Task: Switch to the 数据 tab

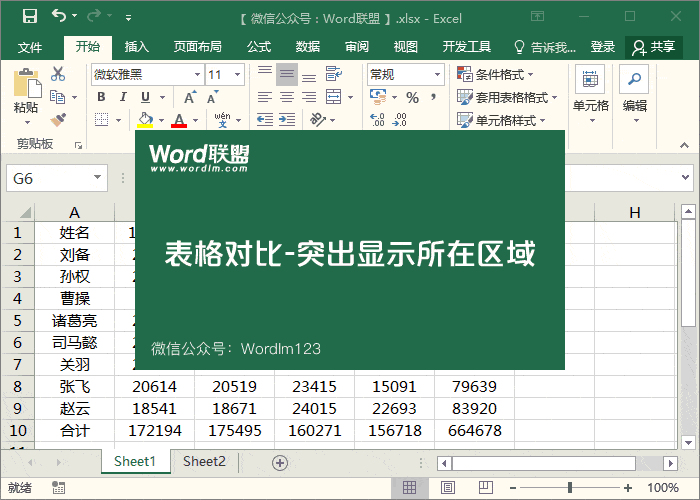Action: (x=308, y=47)
